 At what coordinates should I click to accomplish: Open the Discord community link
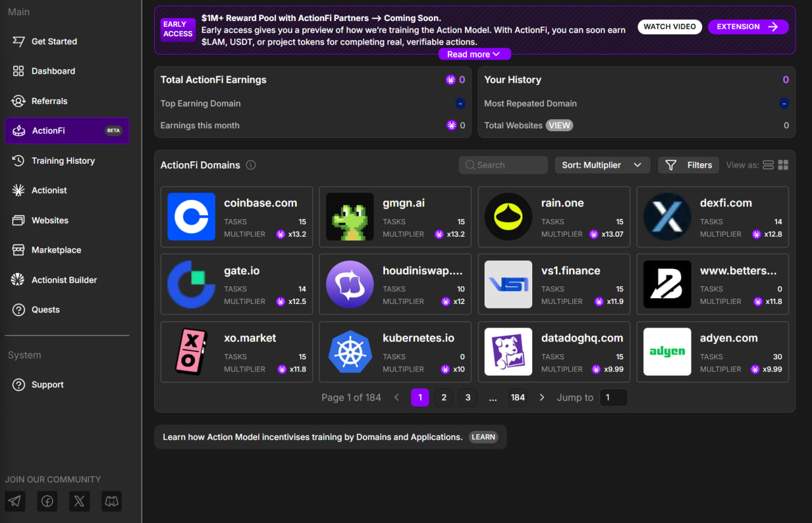(x=111, y=501)
